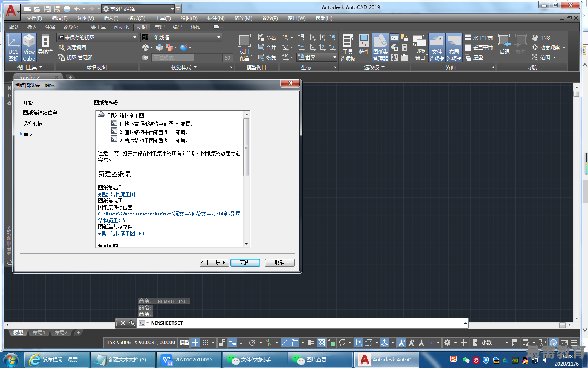Open 新建文本文档 in the taskbar
The width and height of the screenshot is (588, 368).
pyautogui.click(x=123, y=360)
